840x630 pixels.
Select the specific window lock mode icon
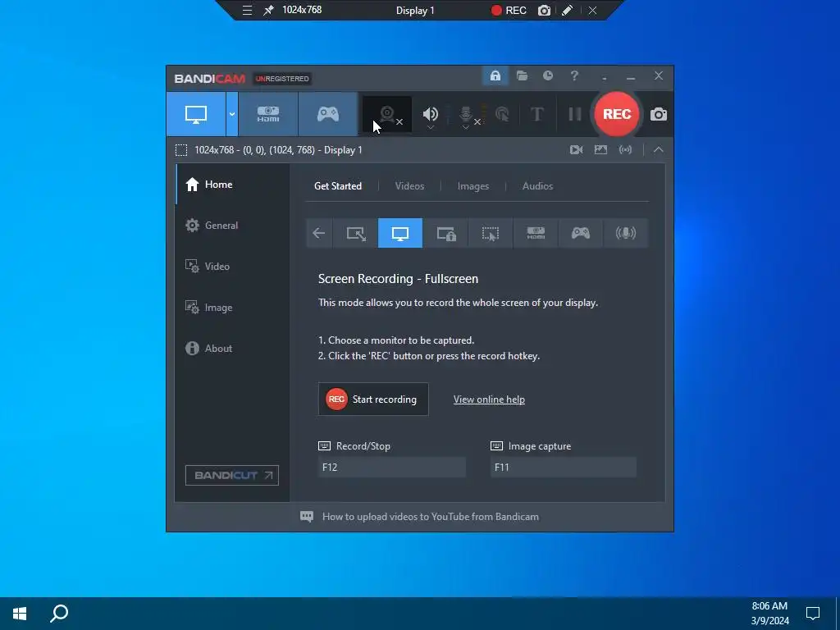(445, 233)
